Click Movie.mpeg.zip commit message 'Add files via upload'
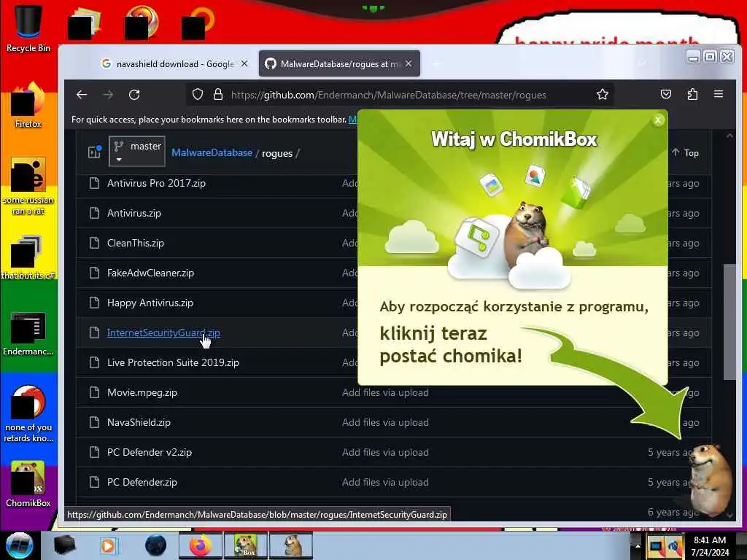747x560 pixels. 385,393
